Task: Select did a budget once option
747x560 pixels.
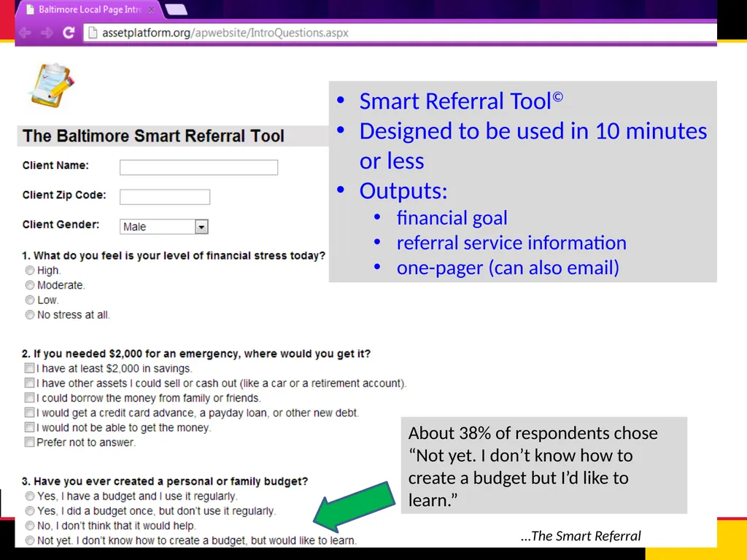Action: [29, 511]
